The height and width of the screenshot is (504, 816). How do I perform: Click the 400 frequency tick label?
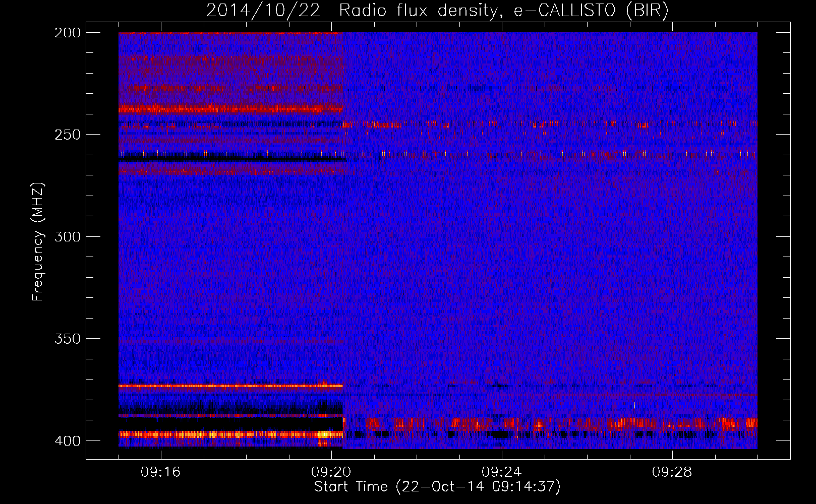coord(68,440)
